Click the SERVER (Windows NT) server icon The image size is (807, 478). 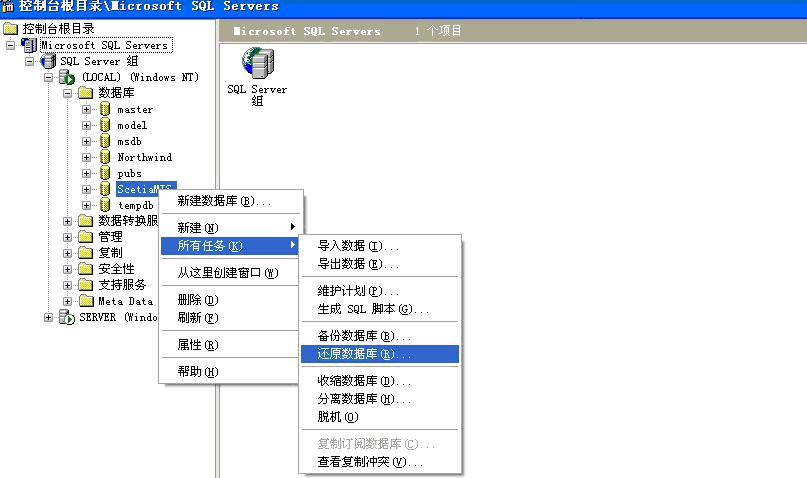(67, 317)
